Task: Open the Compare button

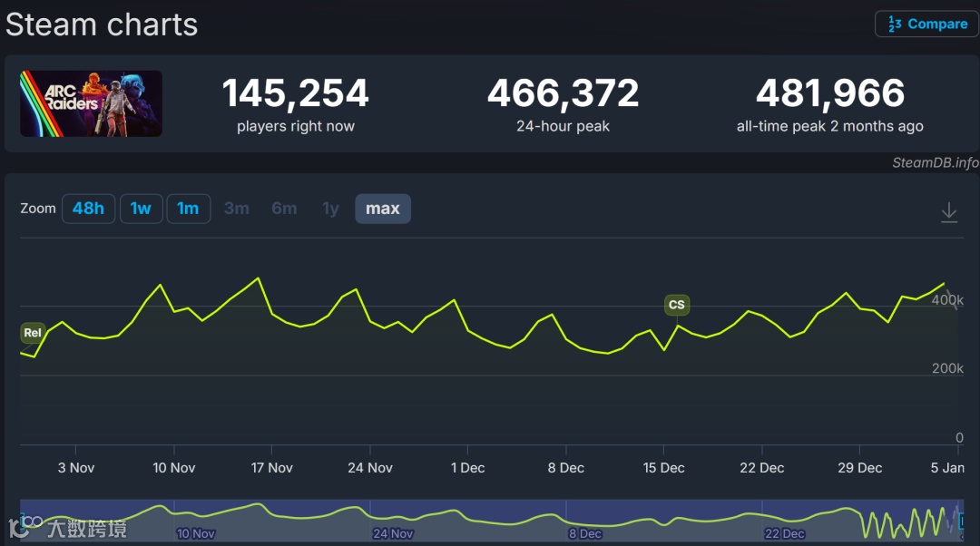Action: coord(927,24)
